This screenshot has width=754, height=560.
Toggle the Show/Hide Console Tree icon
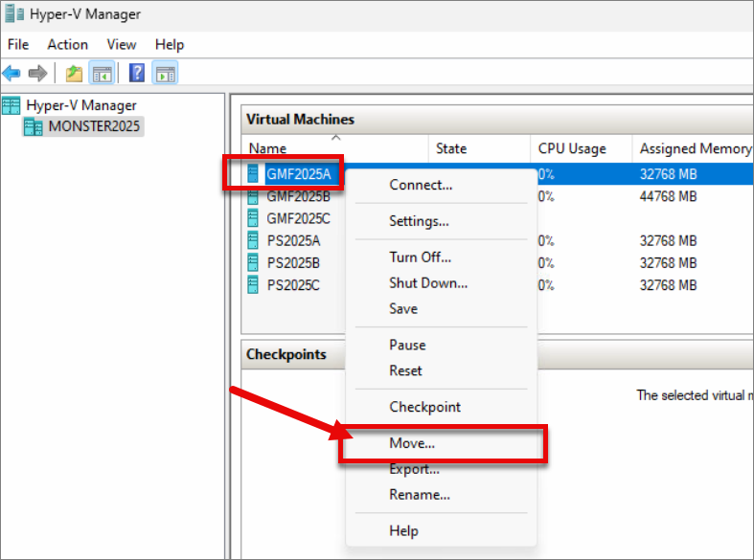pyautogui.click(x=102, y=74)
